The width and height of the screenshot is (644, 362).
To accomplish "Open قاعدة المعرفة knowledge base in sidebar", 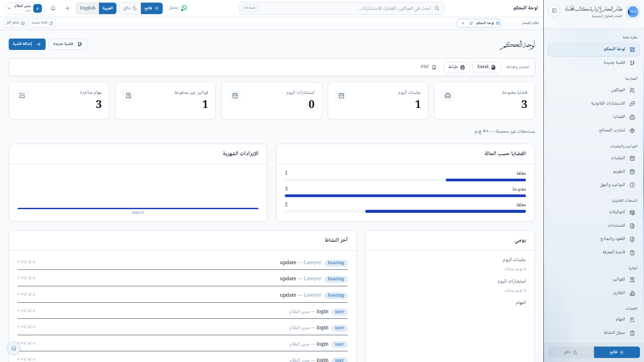I will coord(594,252).
